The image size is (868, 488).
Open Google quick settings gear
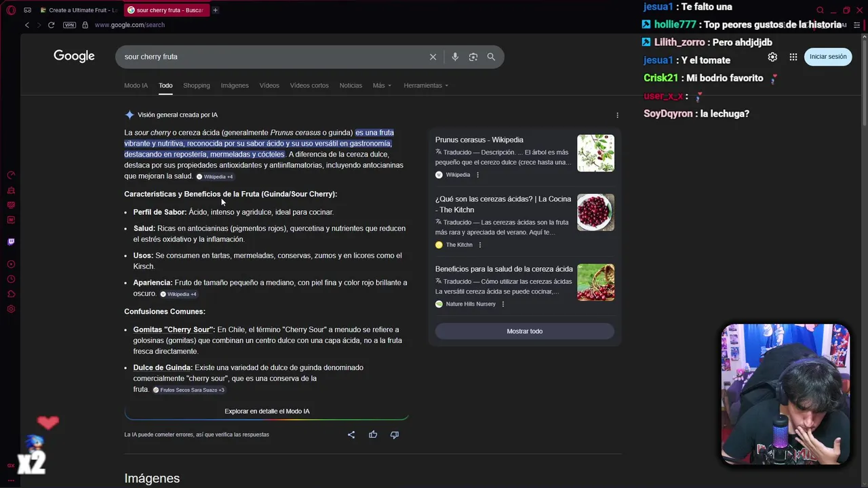coord(772,57)
